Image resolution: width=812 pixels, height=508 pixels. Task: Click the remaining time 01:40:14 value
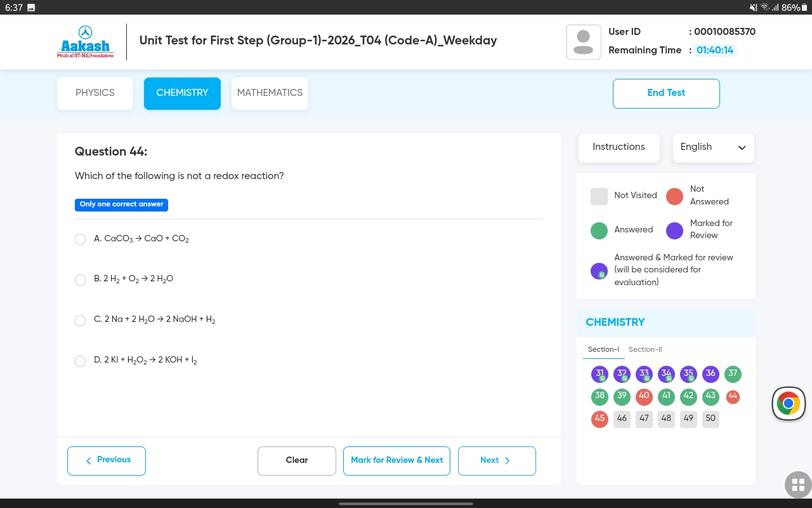[x=714, y=50]
